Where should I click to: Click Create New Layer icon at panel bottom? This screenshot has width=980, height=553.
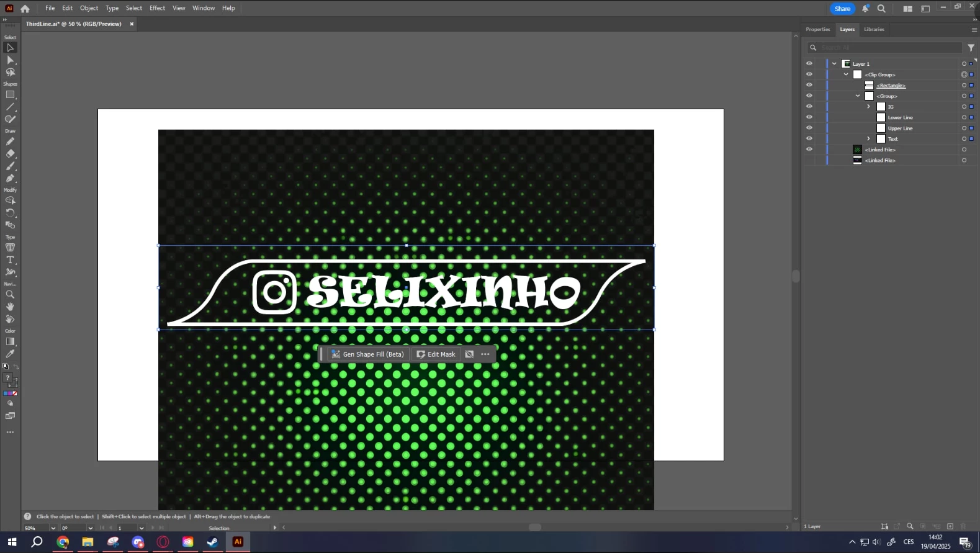coord(950,526)
